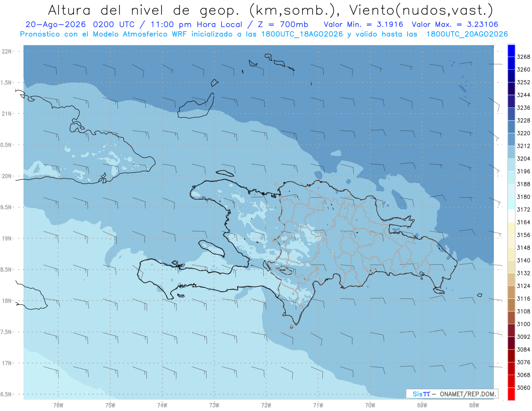Click the 68W longitude axis label
This screenshot has width=532, height=411.
click(474, 405)
